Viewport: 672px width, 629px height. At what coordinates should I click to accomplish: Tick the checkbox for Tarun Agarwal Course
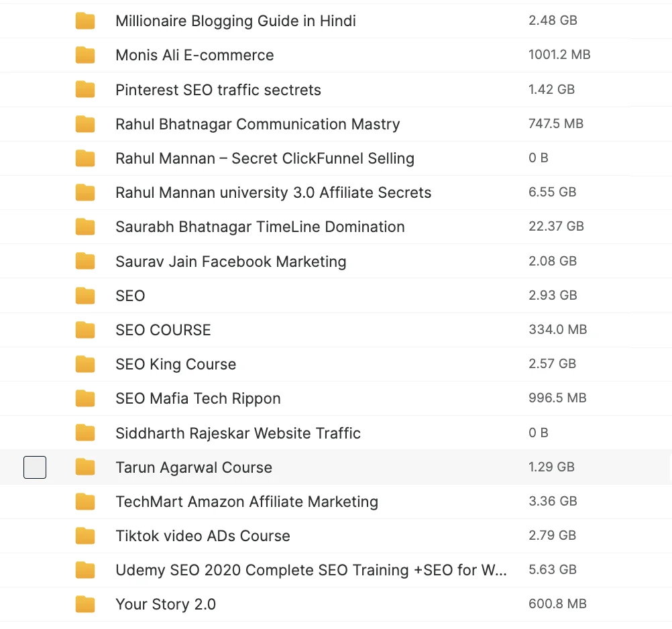click(35, 467)
